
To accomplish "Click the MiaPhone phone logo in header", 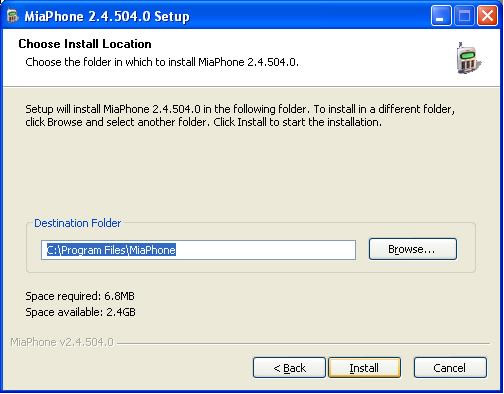I will pos(468,58).
